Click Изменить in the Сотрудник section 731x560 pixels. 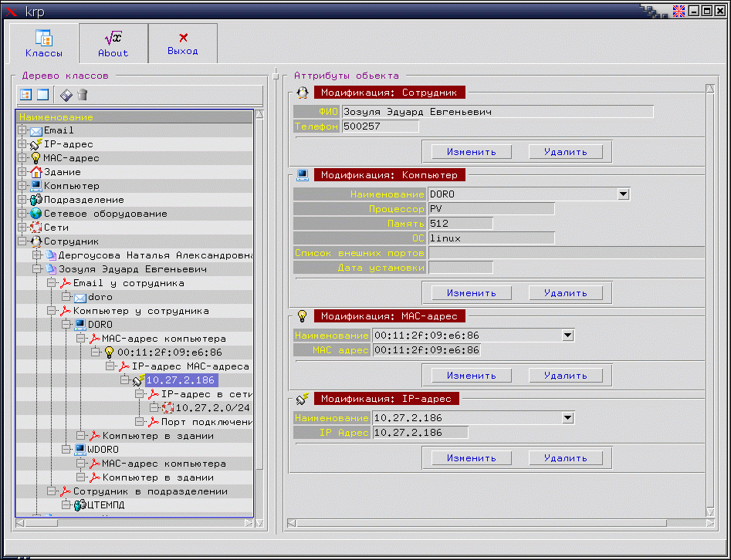point(471,152)
